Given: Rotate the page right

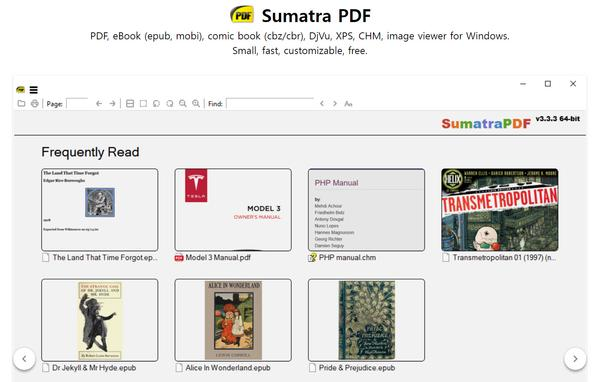Looking at the screenshot, I should (x=170, y=103).
